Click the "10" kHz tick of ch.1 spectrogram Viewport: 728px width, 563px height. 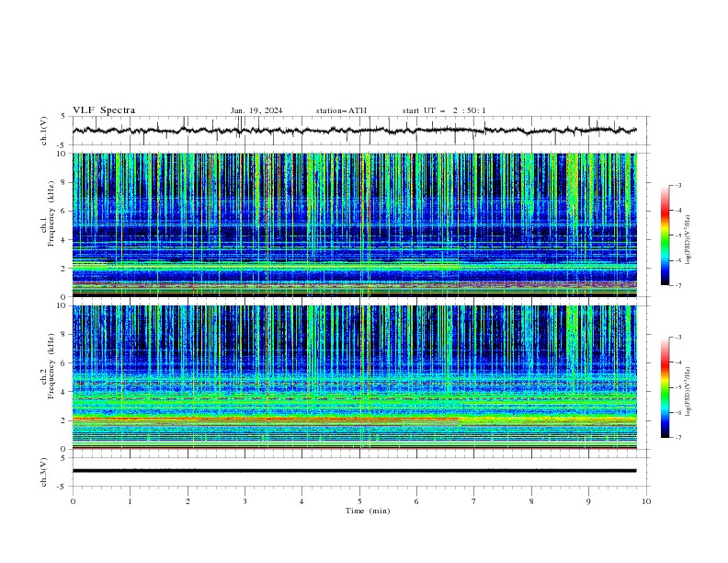tap(63, 154)
